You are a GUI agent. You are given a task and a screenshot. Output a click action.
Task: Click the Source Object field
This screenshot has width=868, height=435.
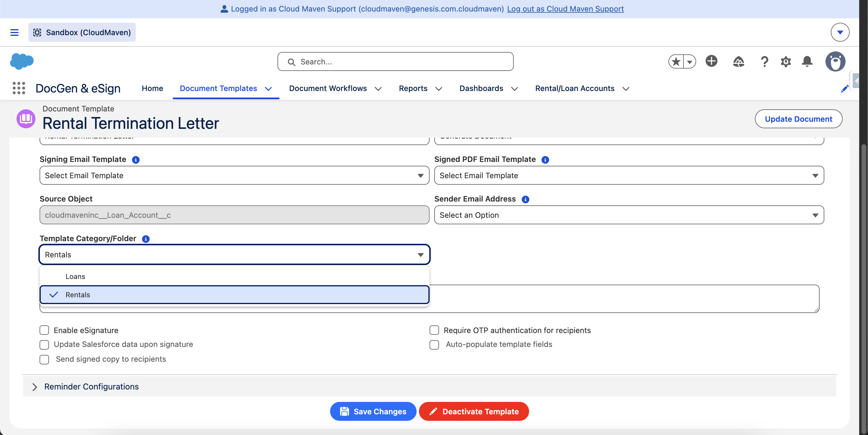pyautogui.click(x=234, y=215)
